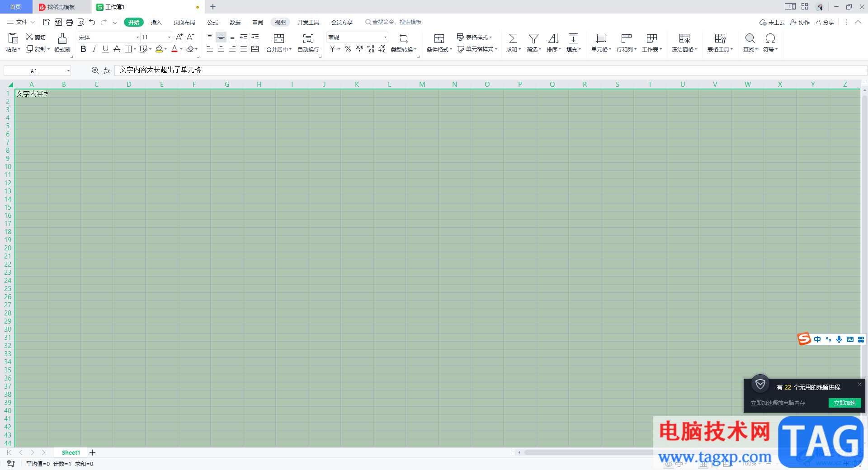The height and width of the screenshot is (470, 868).
Task: Increase indent of cell text
Action: [x=255, y=37]
